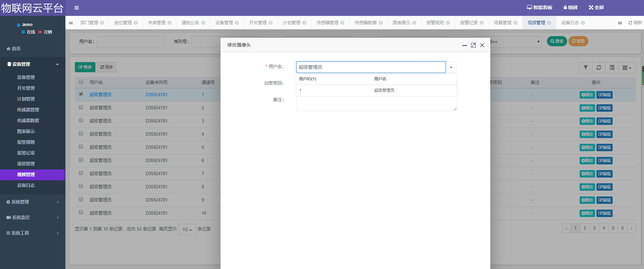Click the green 搜索 search button
644x269 pixels.
pos(557,41)
